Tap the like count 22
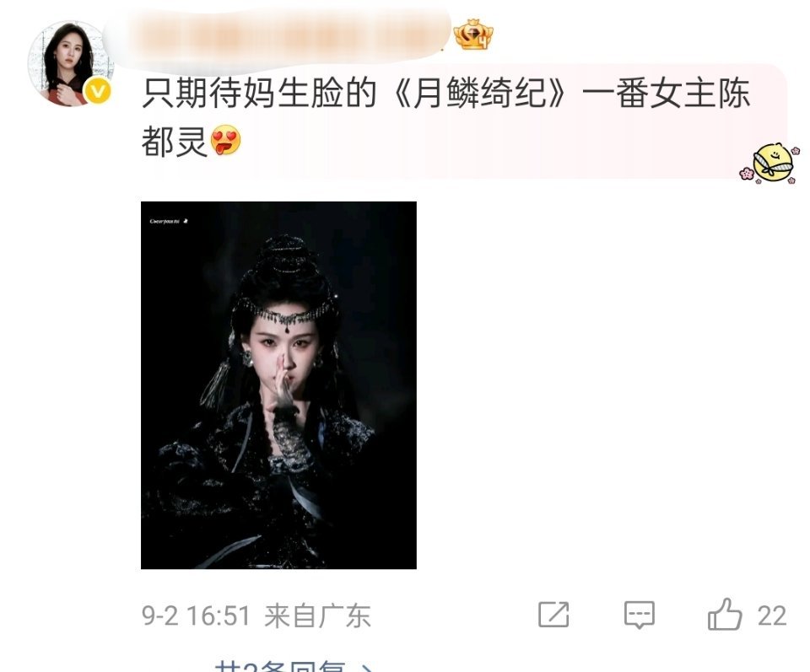 click(x=772, y=616)
